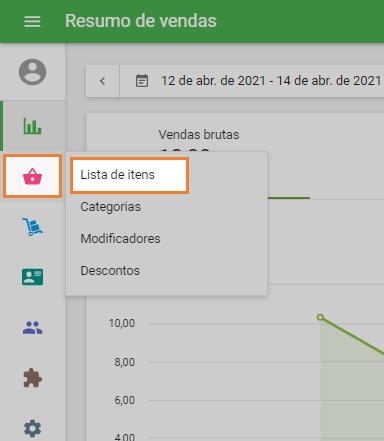This screenshot has width=384, height=441.
Task: Open the Integrations puzzle piece icon
Action: [x=32, y=378]
